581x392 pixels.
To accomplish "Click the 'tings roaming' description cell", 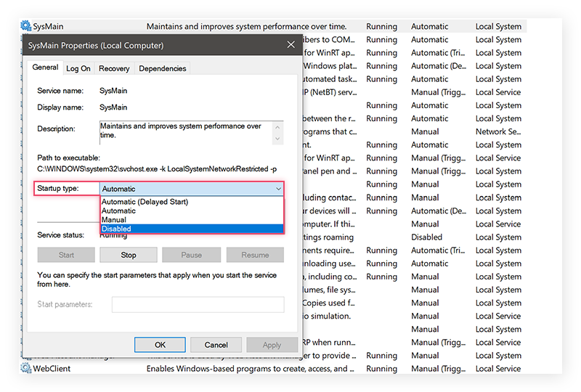I will 328,237.
